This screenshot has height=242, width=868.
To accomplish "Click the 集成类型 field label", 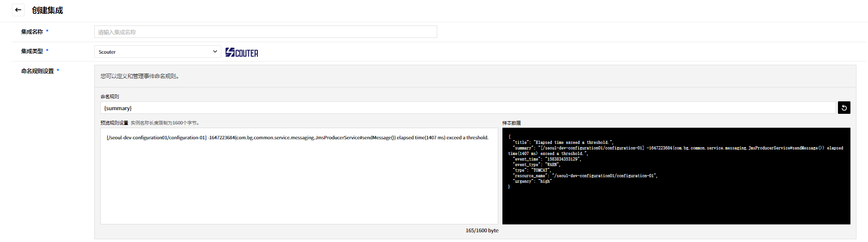I will pyautogui.click(x=32, y=51).
